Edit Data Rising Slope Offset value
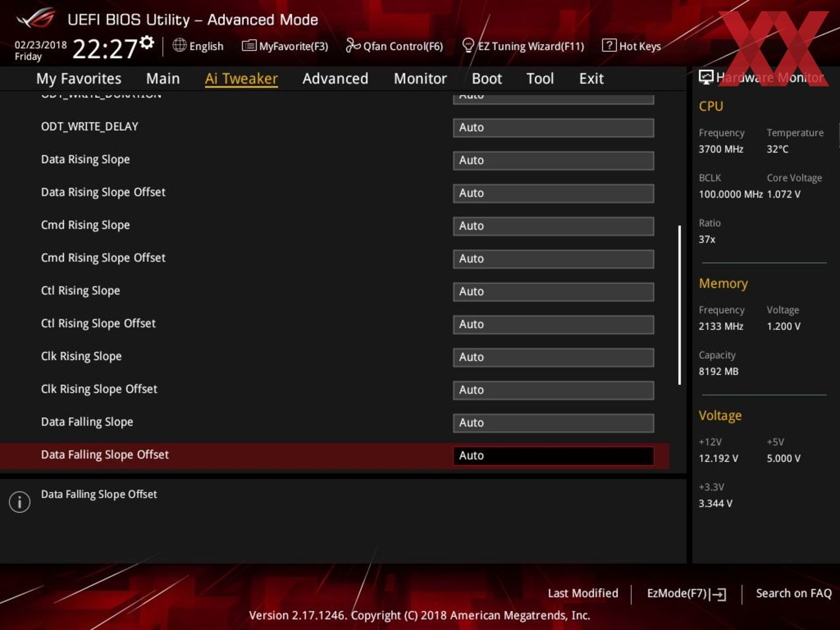This screenshot has width=840, height=630. [553, 193]
